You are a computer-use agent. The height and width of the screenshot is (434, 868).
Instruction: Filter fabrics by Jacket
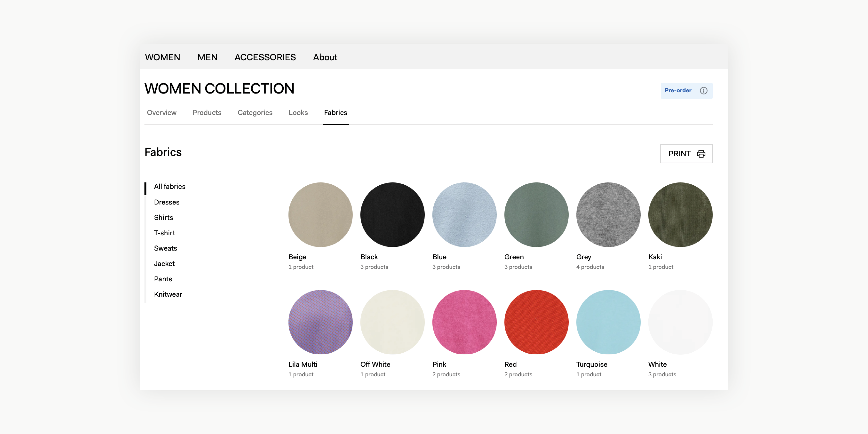click(164, 264)
